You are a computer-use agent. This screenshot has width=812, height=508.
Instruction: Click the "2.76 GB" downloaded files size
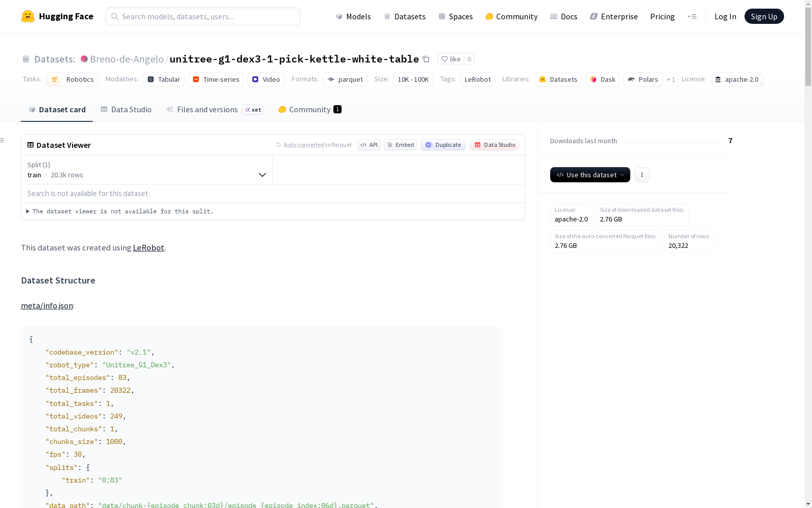(x=611, y=219)
